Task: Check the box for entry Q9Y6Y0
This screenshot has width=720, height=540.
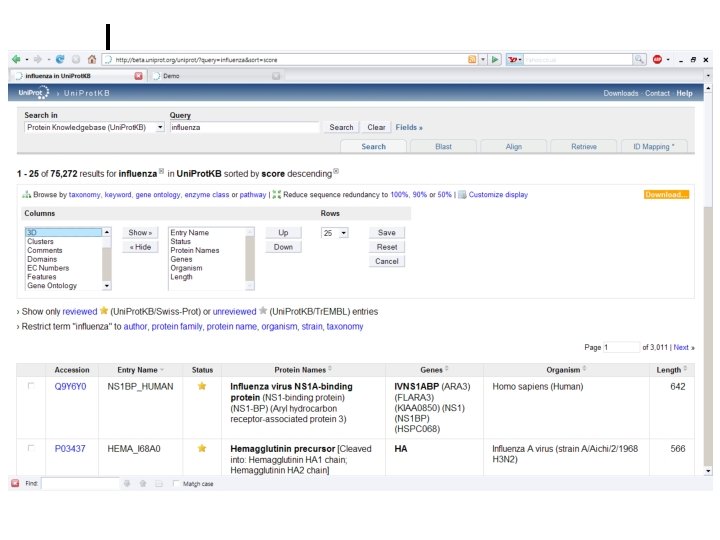Action: pyautogui.click(x=31, y=386)
